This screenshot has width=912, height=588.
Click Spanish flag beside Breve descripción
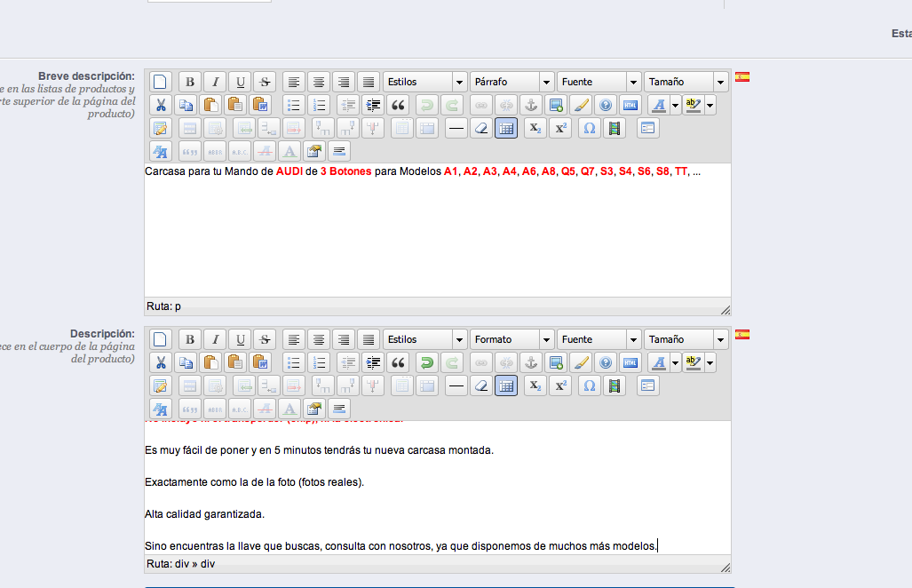pyautogui.click(x=742, y=76)
